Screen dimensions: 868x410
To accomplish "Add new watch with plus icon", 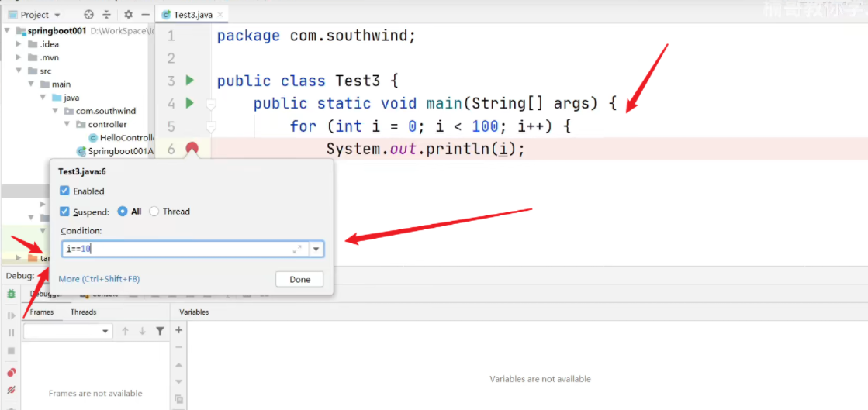I will 179,330.
